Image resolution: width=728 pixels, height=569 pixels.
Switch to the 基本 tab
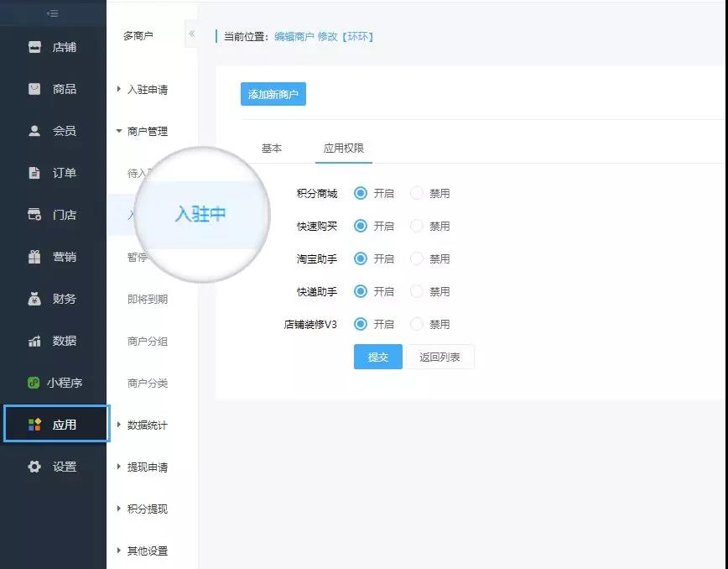(x=272, y=149)
